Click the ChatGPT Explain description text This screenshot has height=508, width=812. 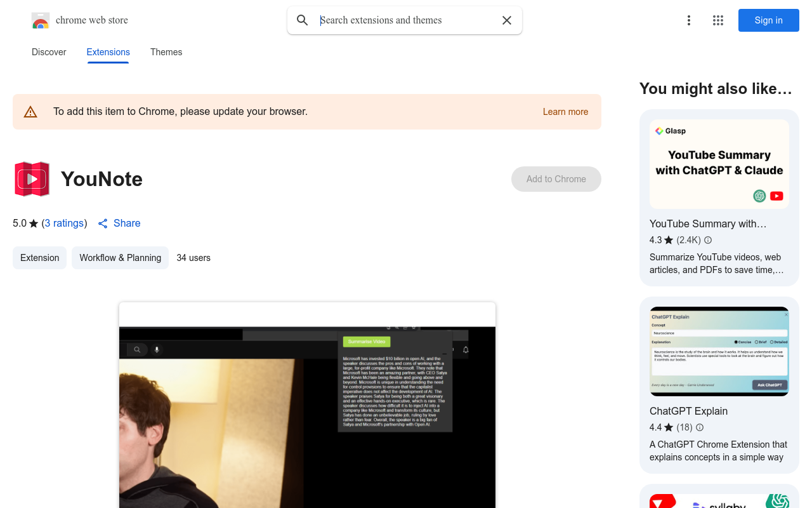pos(718,451)
